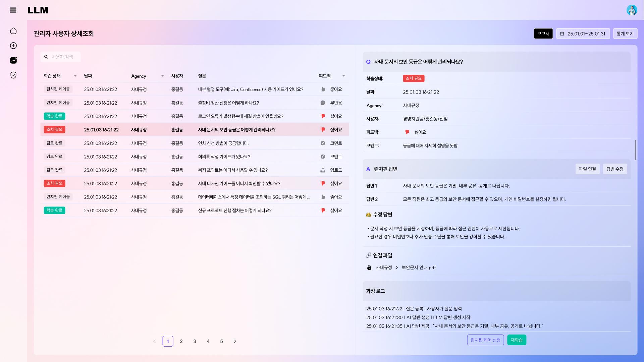
Task: Click the 사용자 검색 search field
Action: pos(62,57)
